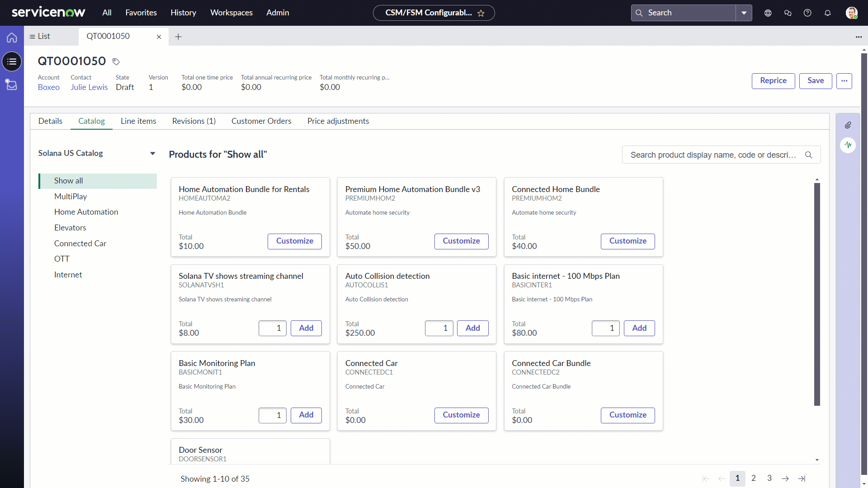Screen dimensions: 868x488
Task: Click the tag icon next to QT0001050
Action: (116, 61)
